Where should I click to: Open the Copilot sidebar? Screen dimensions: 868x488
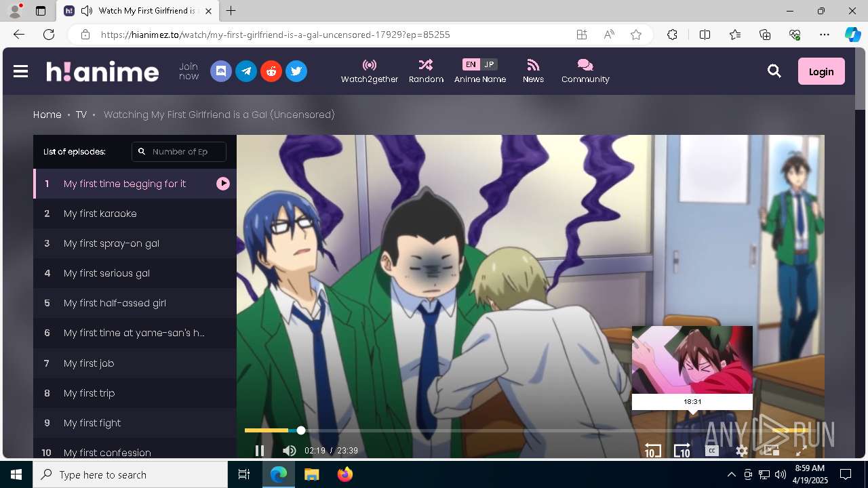click(852, 35)
